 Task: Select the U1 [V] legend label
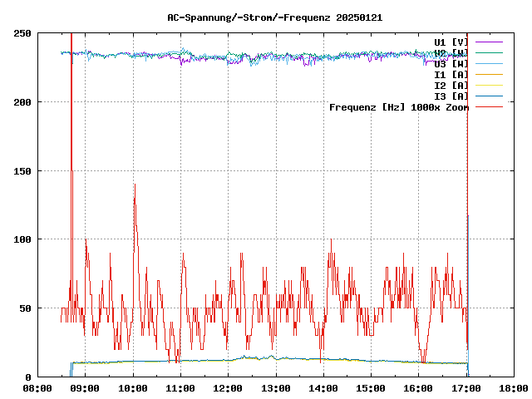(x=451, y=42)
